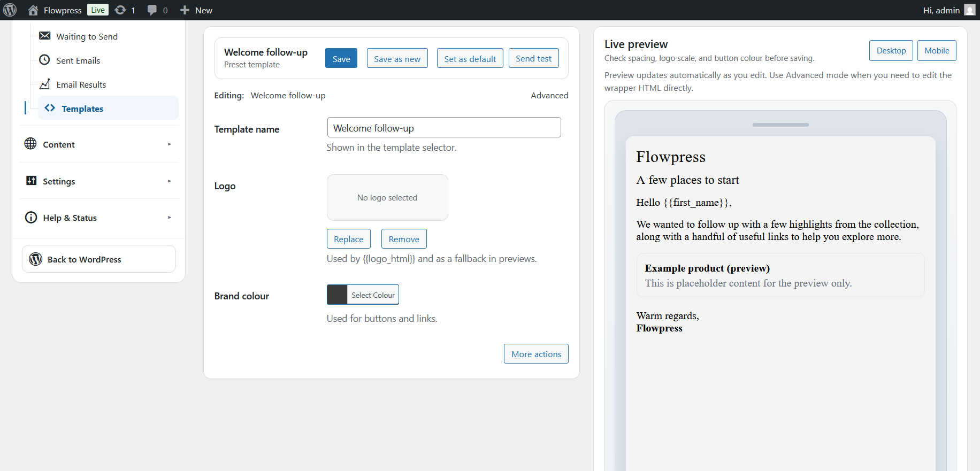Viewport: 980px width, 471px height.
Task: Expand the Settings menu arrow
Action: point(170,181)
